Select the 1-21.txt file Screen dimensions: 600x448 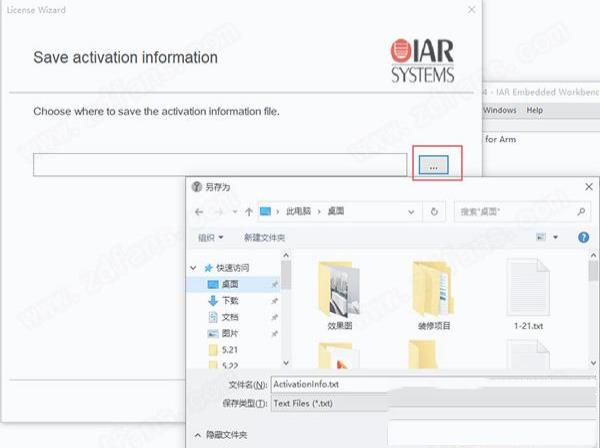coord(526,296)
